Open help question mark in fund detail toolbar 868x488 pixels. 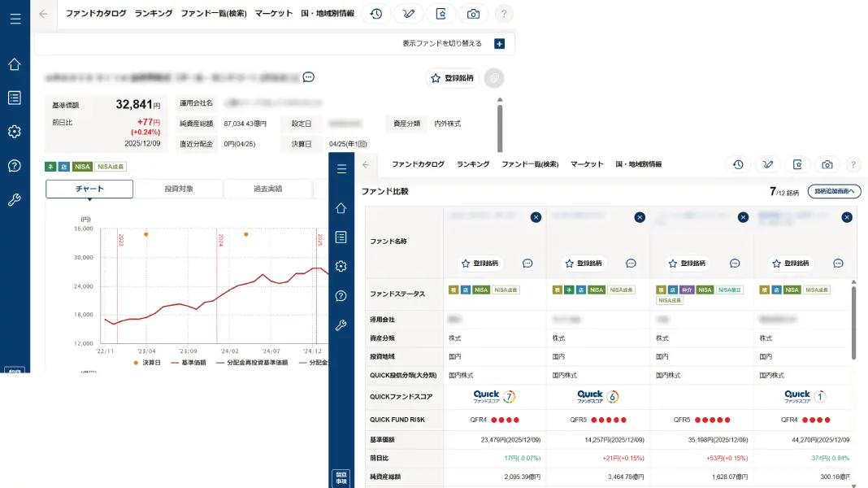504,14
